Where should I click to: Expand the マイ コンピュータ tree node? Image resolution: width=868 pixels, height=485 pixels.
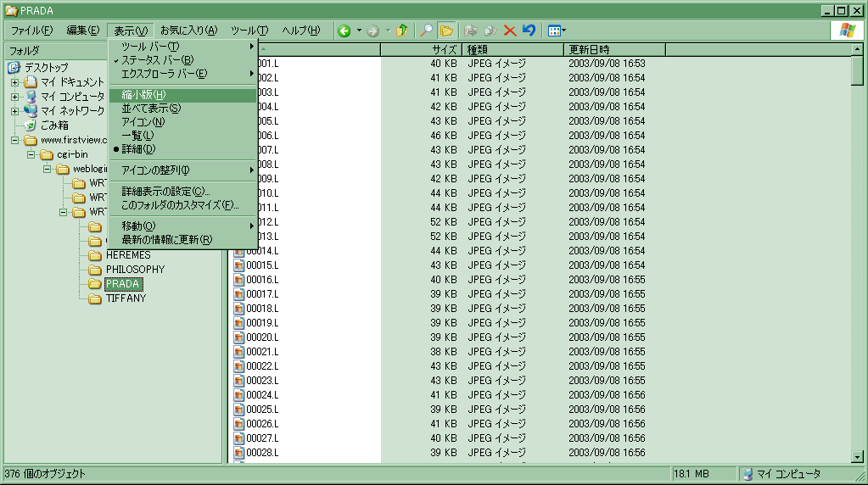click(14, 97)
